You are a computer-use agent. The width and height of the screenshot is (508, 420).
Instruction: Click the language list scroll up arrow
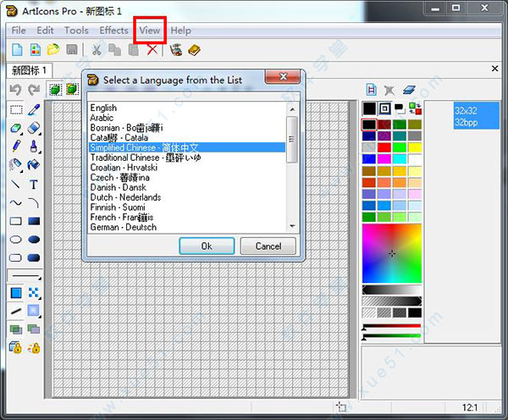tap(292, 109)
